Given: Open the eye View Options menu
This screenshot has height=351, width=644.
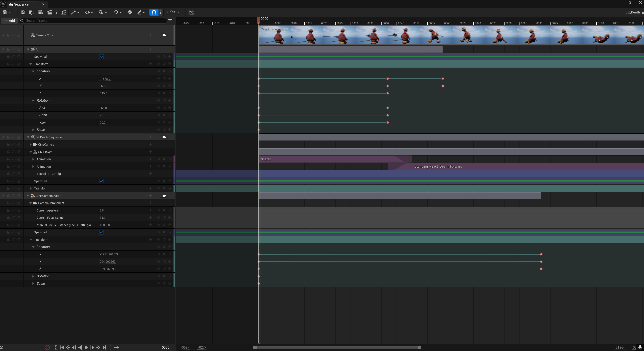Looking at the screenshot, I should (89, 12).
